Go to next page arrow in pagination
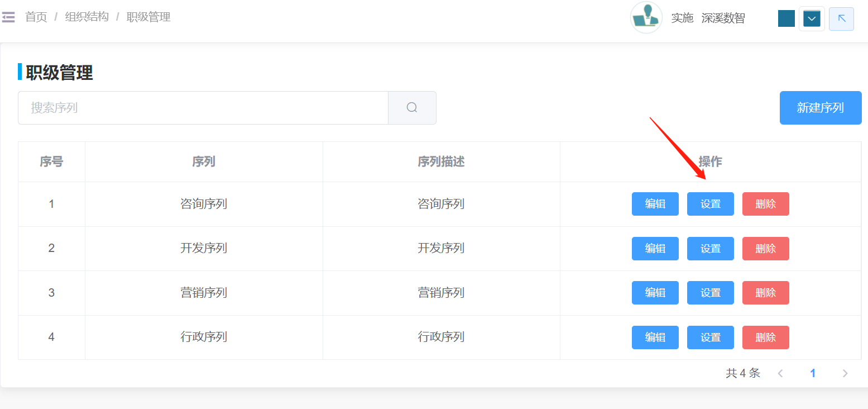Viewport: 868px width, 409px height. (845, 373)
